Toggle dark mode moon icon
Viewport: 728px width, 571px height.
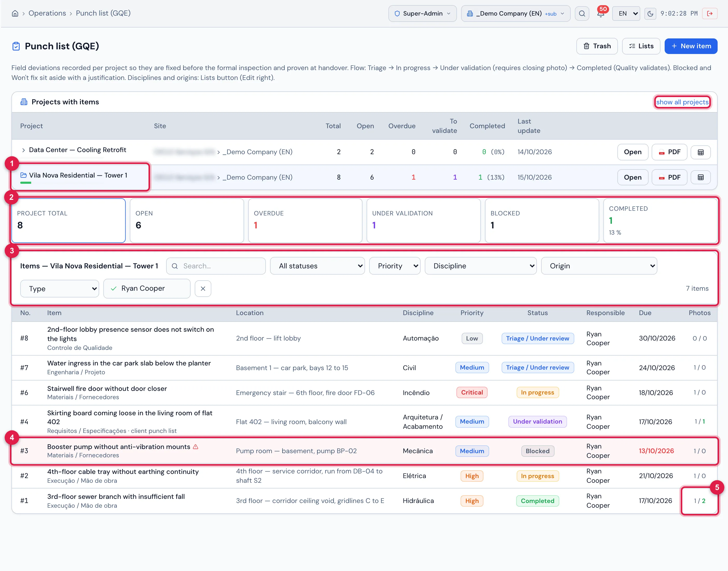click(x=650, y=13)
